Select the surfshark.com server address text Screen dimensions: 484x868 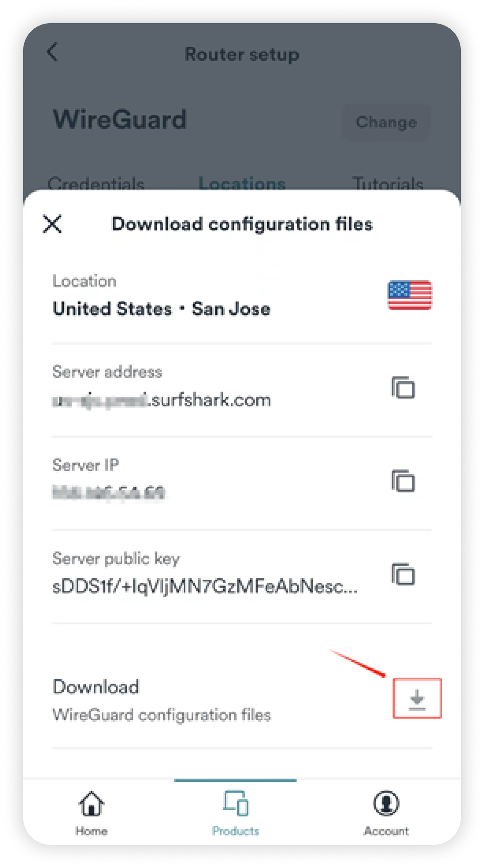coord(162,400)
